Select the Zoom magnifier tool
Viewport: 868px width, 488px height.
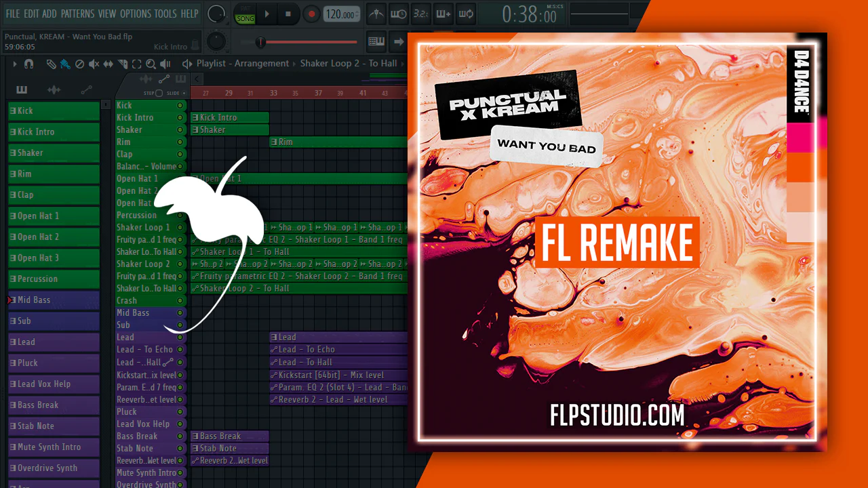pyautogui.click(x=151, y=64)
